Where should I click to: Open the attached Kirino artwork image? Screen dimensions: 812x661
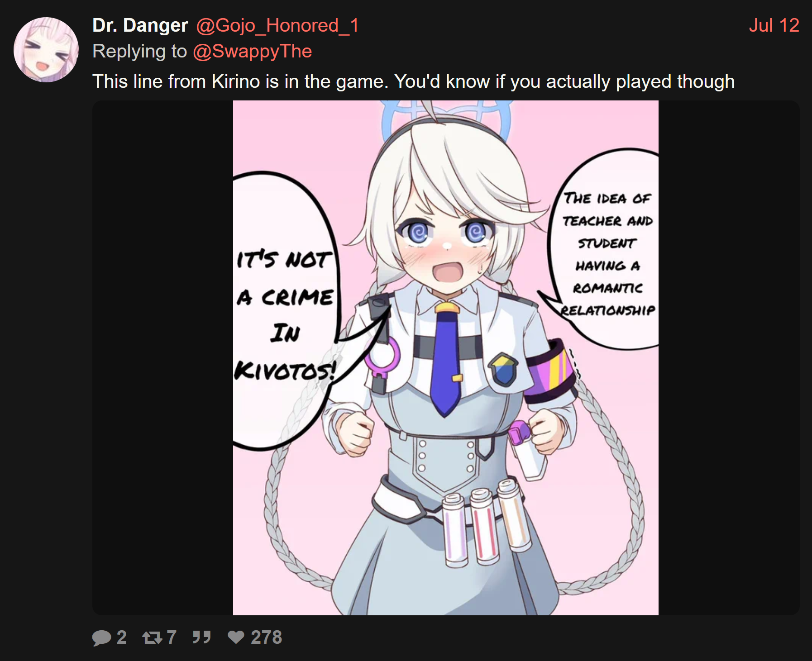point(445,358)
